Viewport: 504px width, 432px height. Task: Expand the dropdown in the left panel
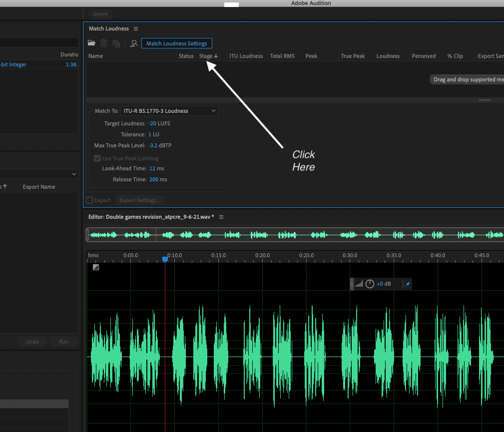[74, 174]
